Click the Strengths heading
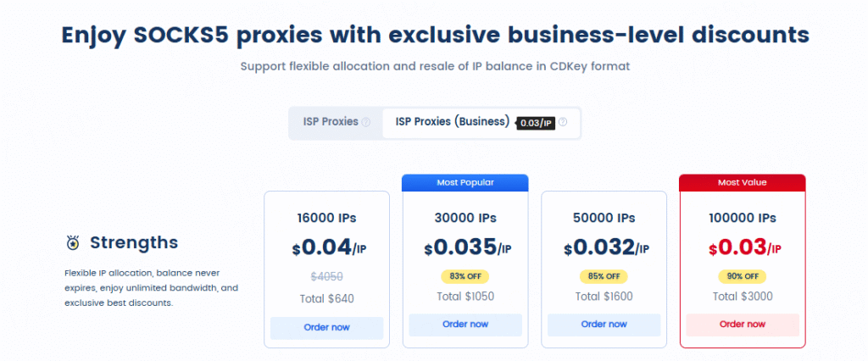 click(134, 243)
